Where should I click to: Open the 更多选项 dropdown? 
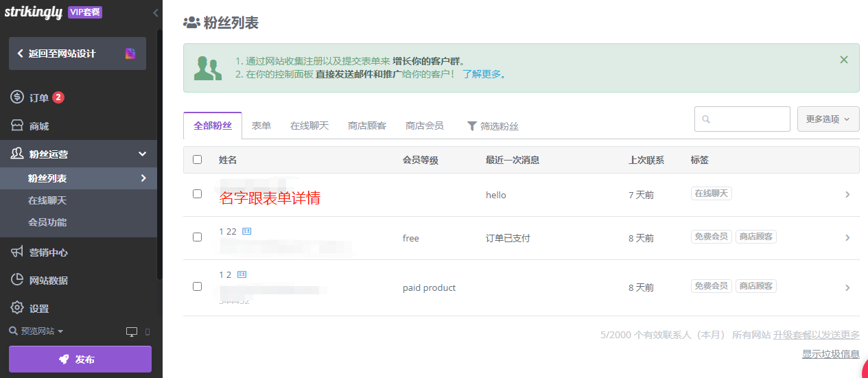coord(828,119)
